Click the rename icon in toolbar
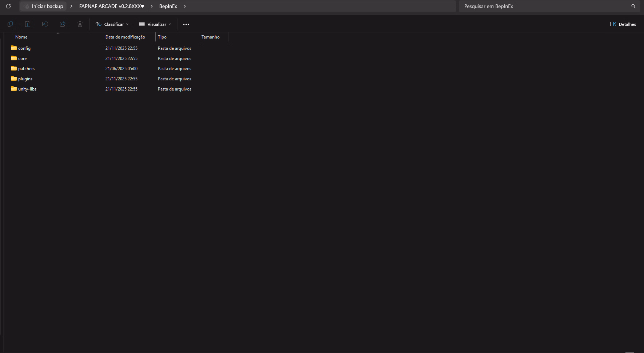Viewport: 644px width, 353px height. pos(45,24)
